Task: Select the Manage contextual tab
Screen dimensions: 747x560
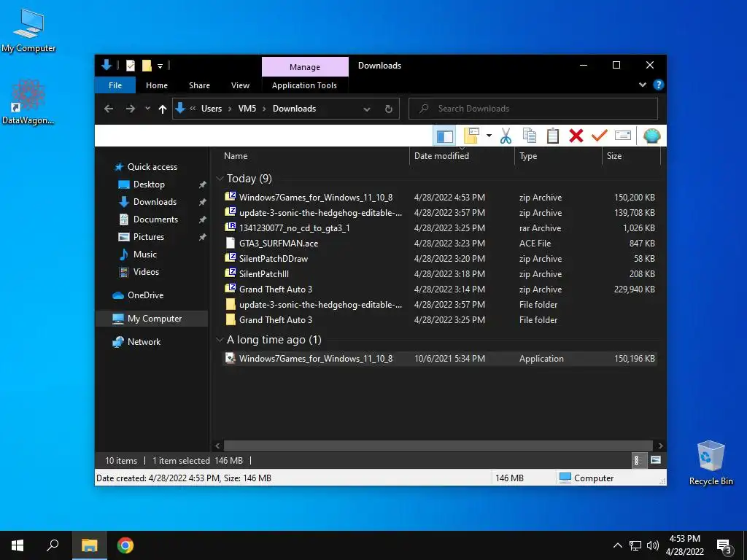Action: (305, 66)
